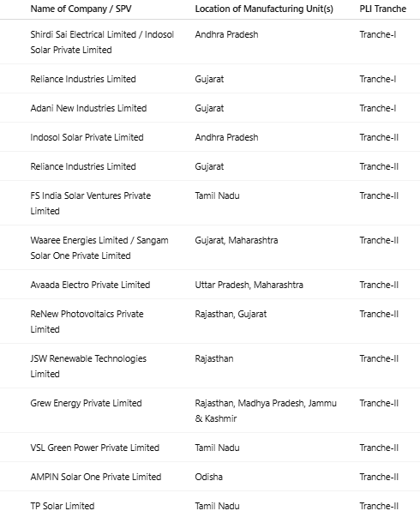Select the Indosol Solar Private Limited row name
Viewport: 420px width, 523px height.
point(87,137)
